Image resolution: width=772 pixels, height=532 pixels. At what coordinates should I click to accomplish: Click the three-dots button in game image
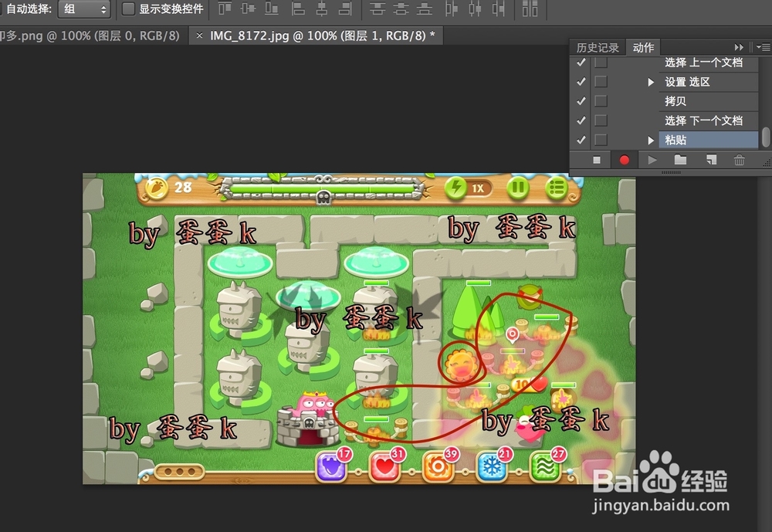click(179, 472)
